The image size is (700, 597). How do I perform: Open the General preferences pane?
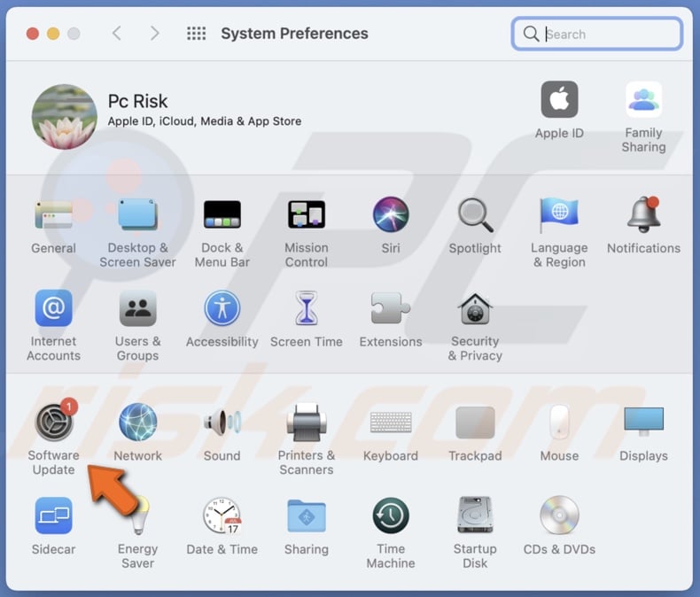(x=53, y=214)
